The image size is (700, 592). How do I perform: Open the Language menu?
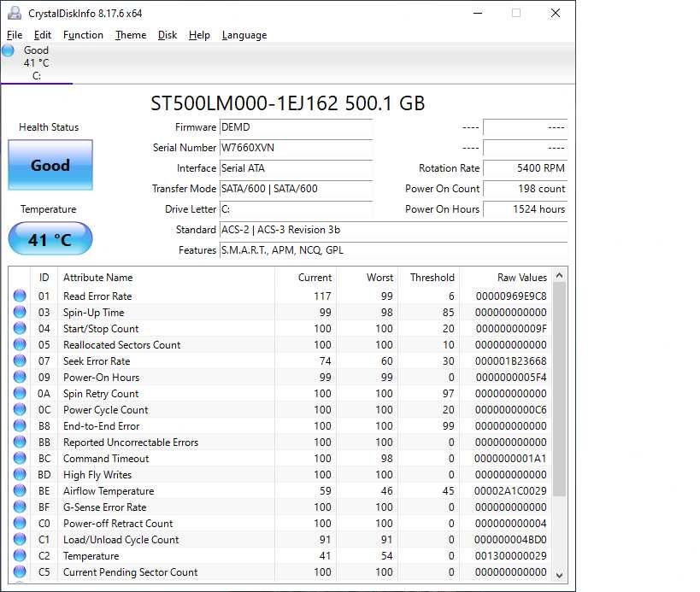tap(244, 35)
